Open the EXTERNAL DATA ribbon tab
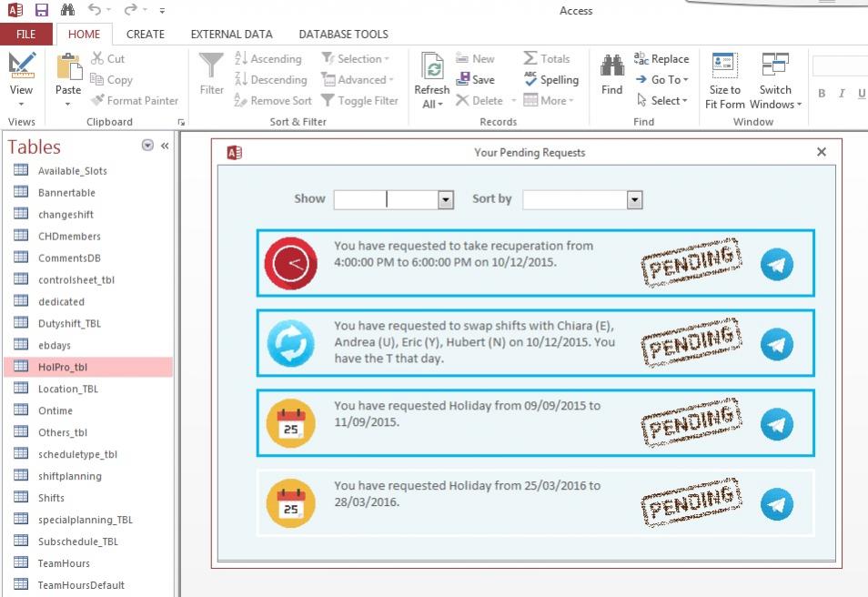This screenshot has width=868, height=597. (x=231, y=35)
